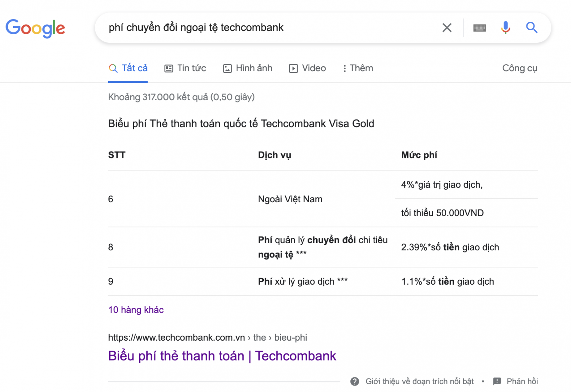
Task: Switch to the Hình ảnh tab
Action: pyautogui.click(x=248, y=68)
